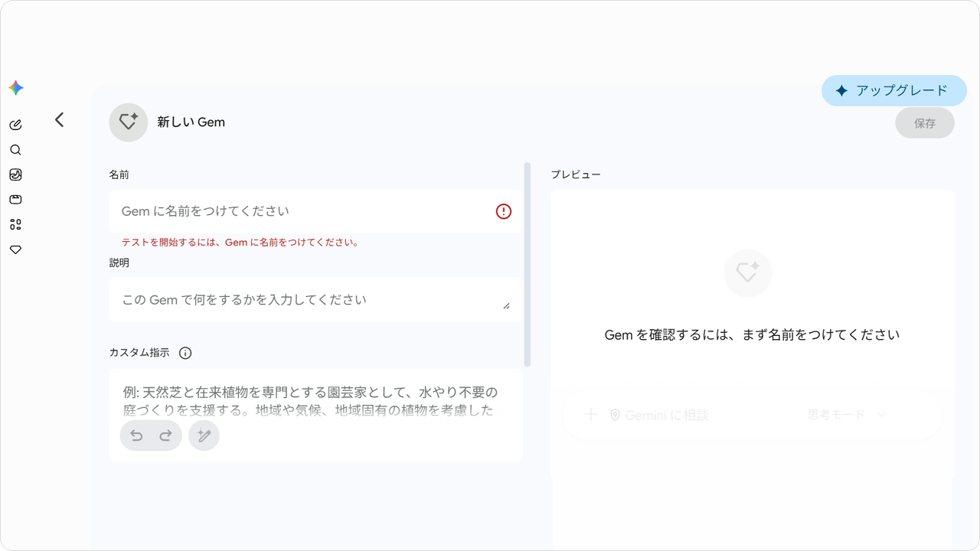This screenshot has height=551, width=980.
Task: Click the 保存 save button
Action: pos(925,123)
